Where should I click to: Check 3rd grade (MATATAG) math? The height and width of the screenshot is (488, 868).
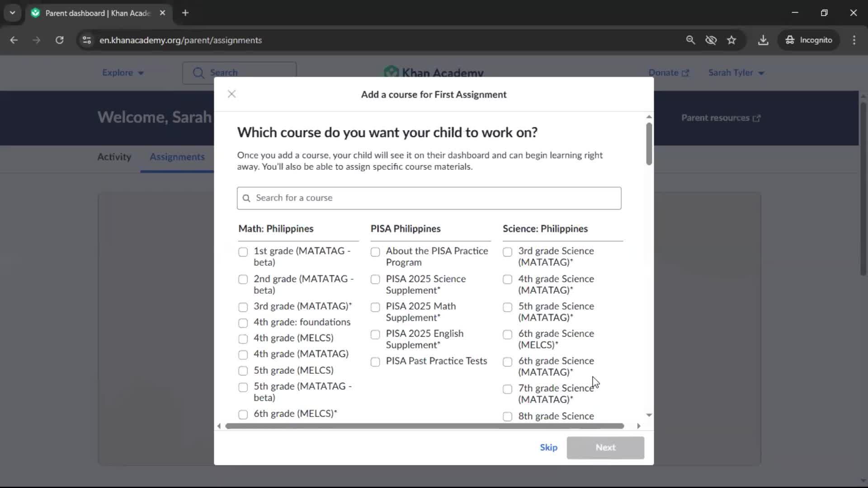(243, 307)
